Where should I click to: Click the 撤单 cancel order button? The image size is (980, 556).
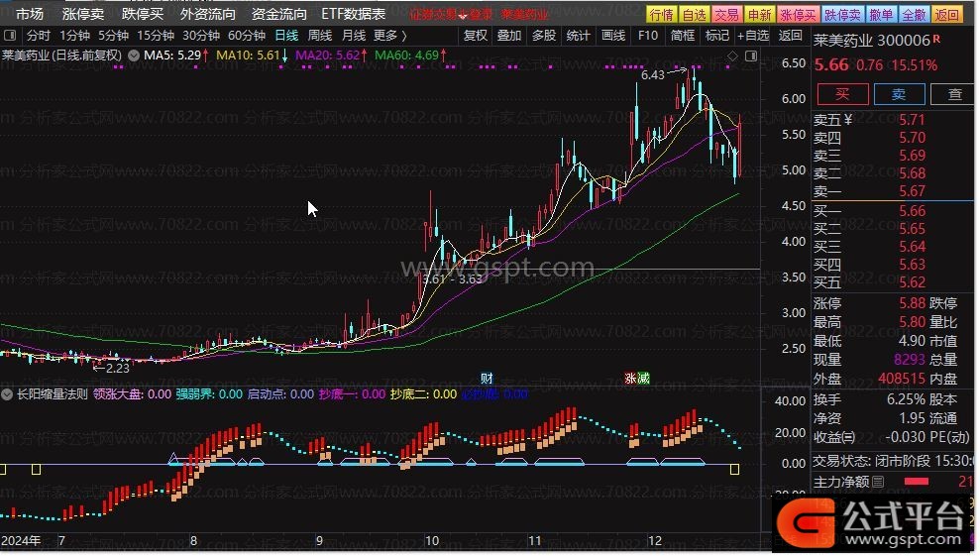[x=881, y=15]
